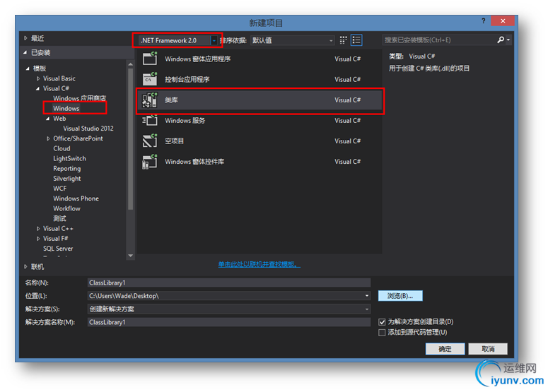
Task: Expand the 联机 section
Action: [25, 267]
